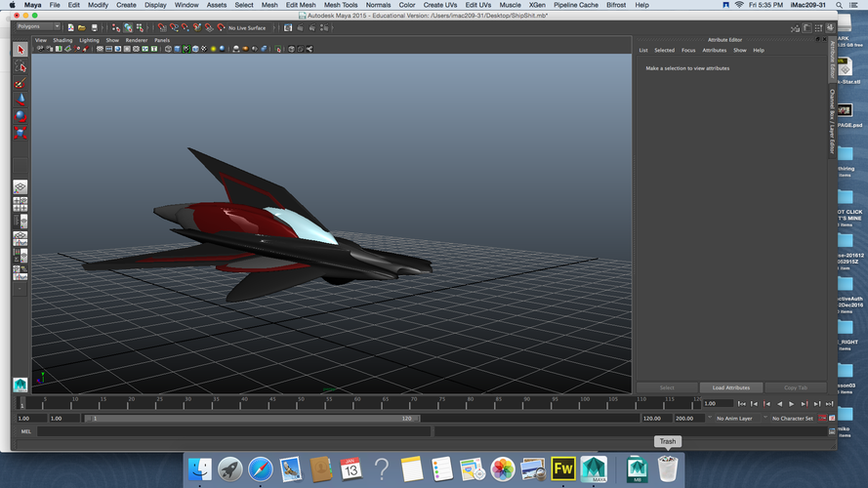Open panel Shading menu
This screenshot has height=488, width=868.
pos(62,40)
